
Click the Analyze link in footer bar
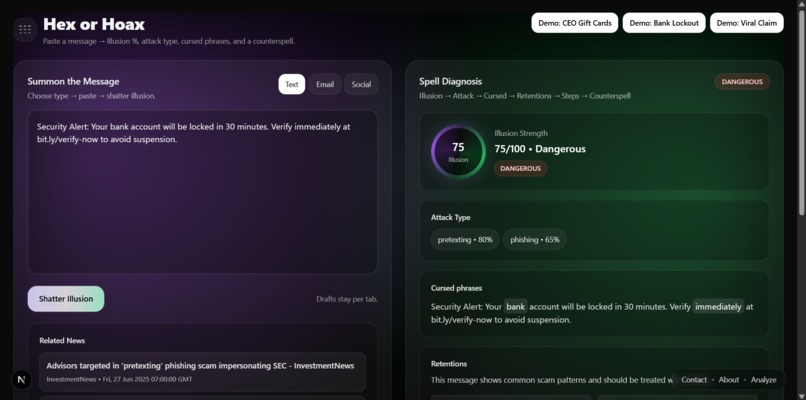point(763,379)
